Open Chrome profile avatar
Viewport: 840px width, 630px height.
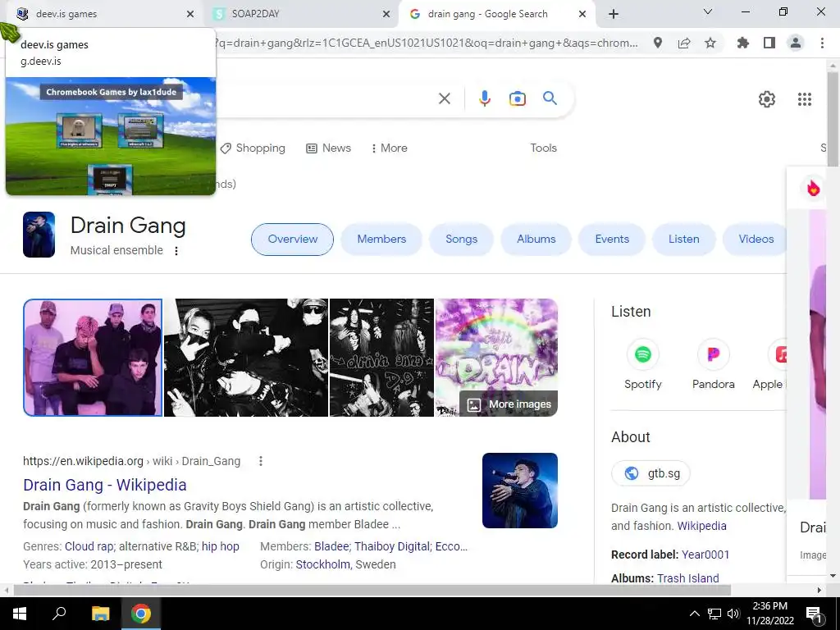point(796,43)
